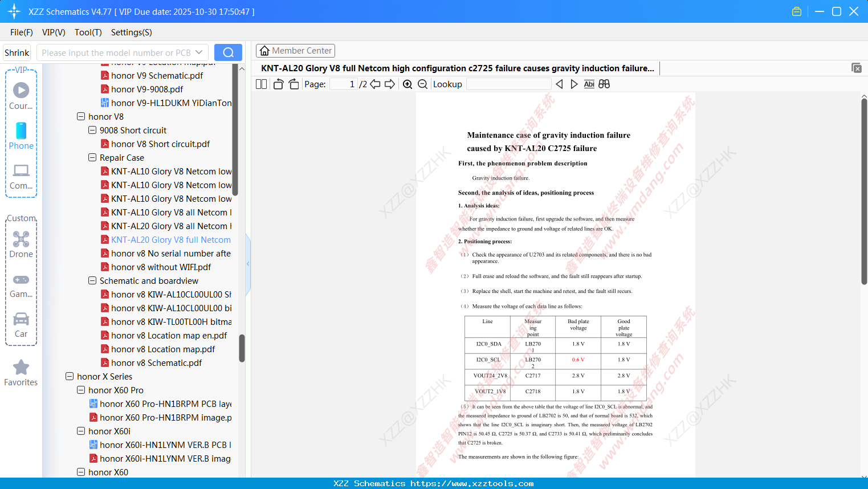868x489 pixels.
Task: Select the highlighted KNT-AL20 Glory V8 full Netcom file
Action: click(166, 239)
